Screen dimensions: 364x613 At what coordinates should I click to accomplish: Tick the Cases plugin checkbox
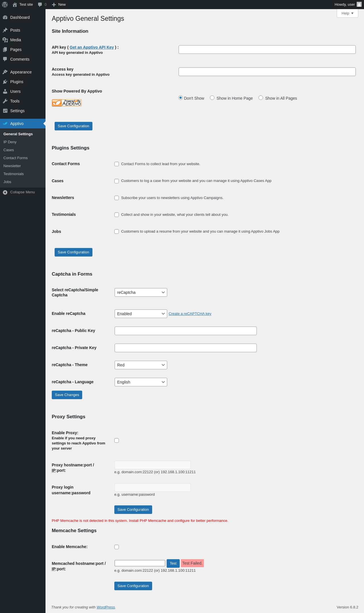tap(117, 181)
